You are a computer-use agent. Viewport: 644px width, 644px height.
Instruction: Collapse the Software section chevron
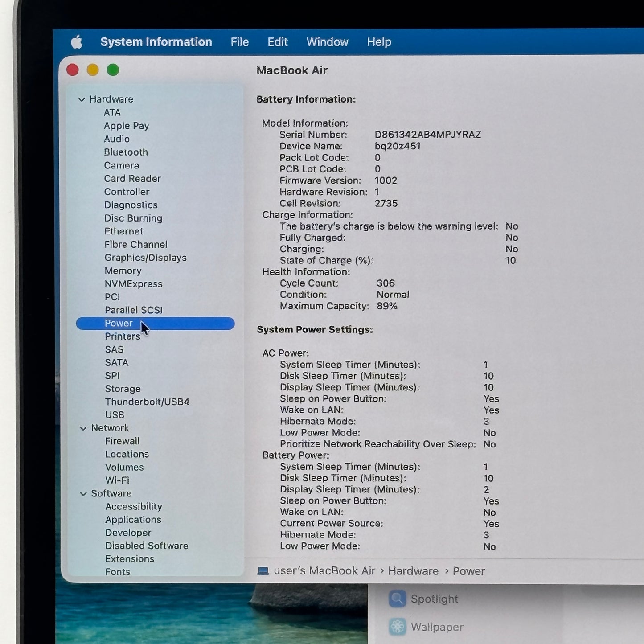click(x=83, y=494)
